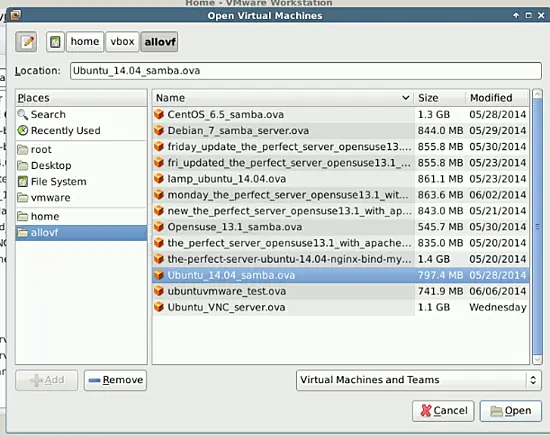Click the ubuntuvmware_test.ova file icon

point(159,291)
